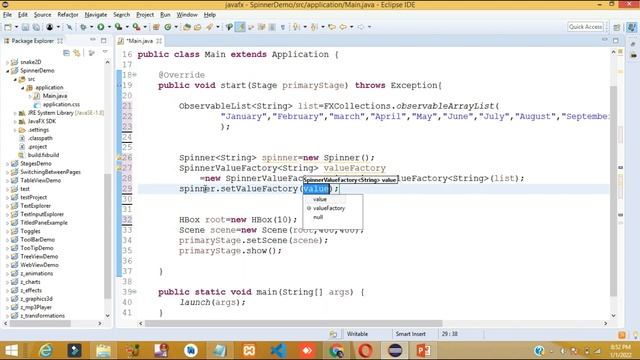Click Last Edit Location arrow icon
The image size is (640, 360).
[x=332, y=27]
